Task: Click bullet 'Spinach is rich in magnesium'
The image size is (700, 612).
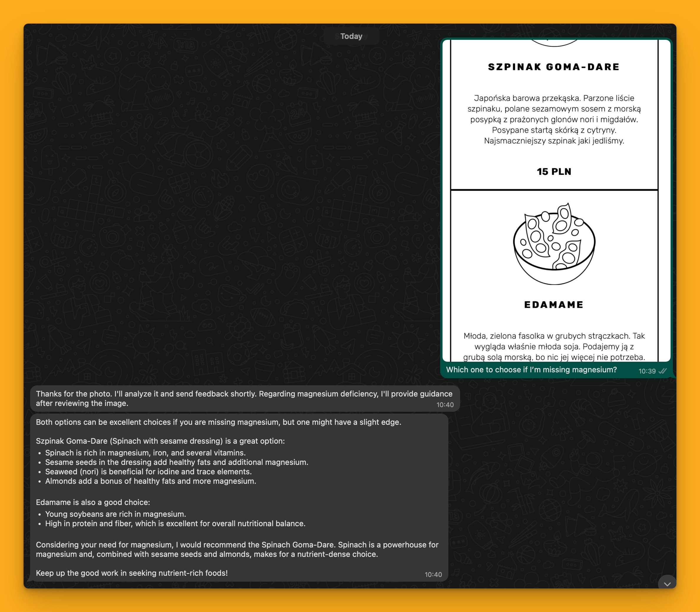Action: pyautogui.click(x=145, y=453)
